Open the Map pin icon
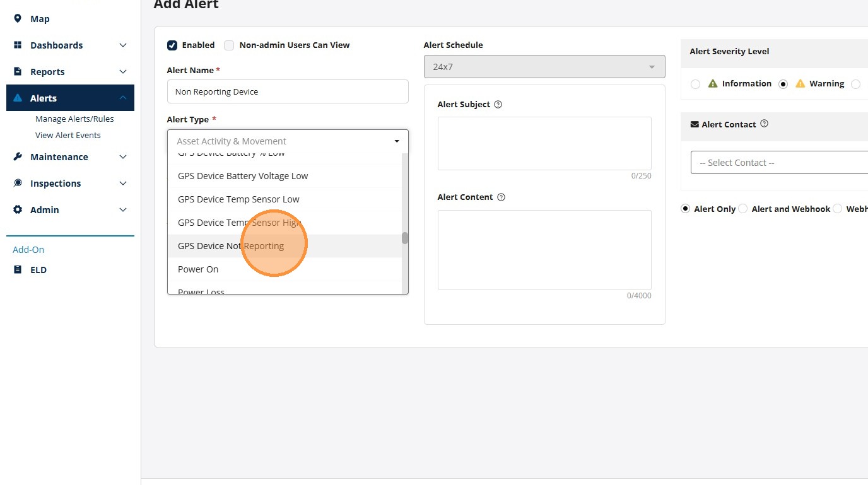This screenshot has height=485, width=868. pos(18,19)
